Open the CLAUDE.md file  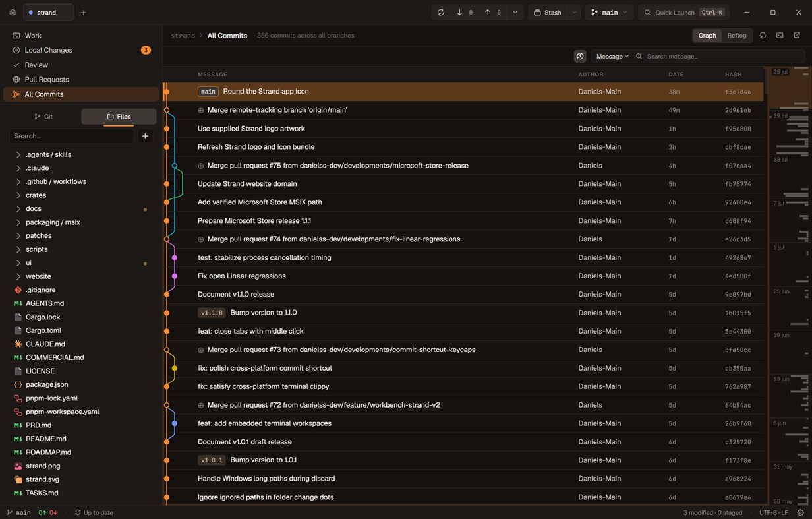[45, 344]
